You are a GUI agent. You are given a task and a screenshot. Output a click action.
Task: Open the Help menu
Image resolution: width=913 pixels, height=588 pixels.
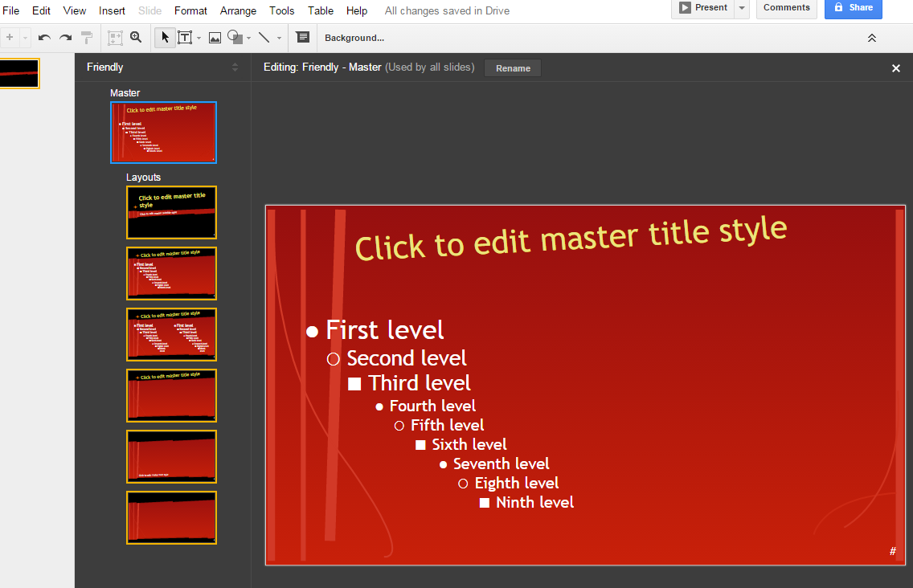pyautogui.click(x=356, y=10)
